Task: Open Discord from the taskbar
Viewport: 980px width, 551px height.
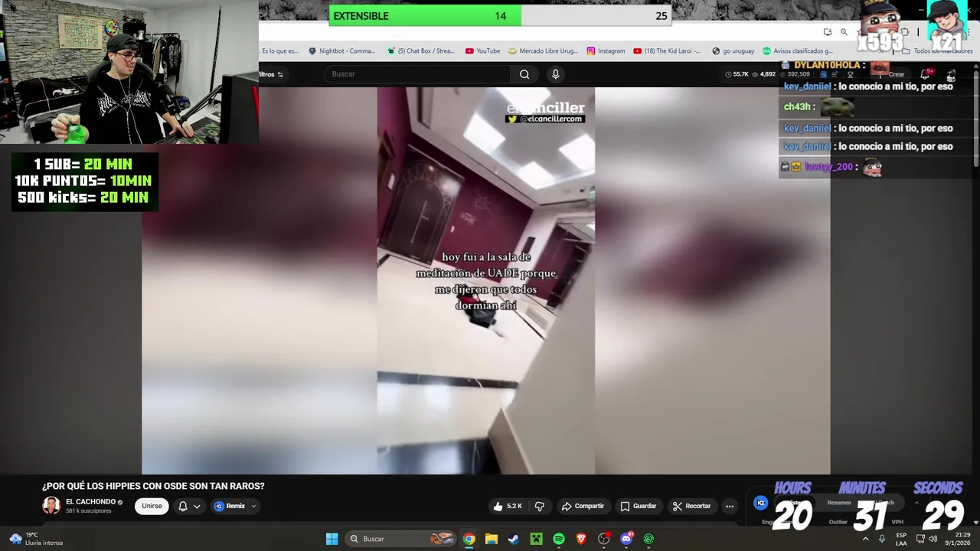Action: pos(626,539)
